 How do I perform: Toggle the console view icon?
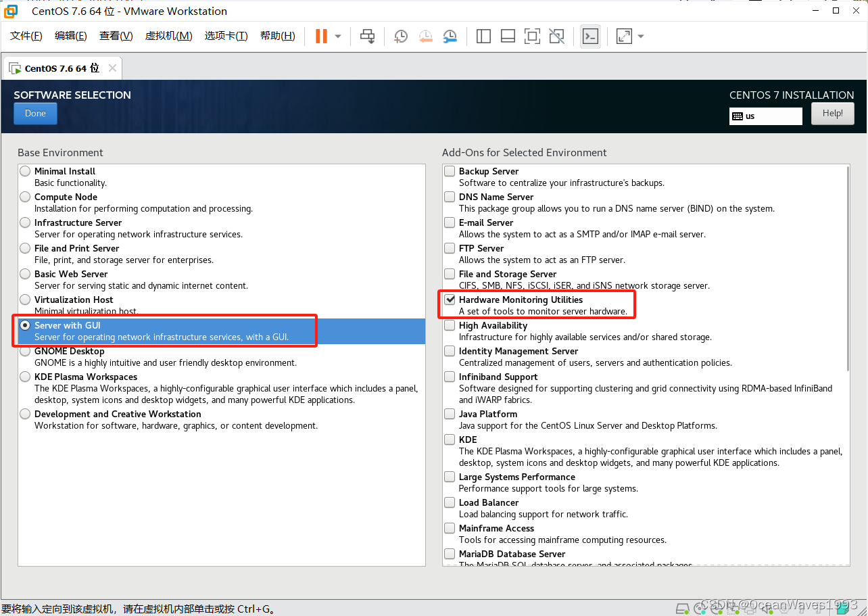tap(590, 36)
